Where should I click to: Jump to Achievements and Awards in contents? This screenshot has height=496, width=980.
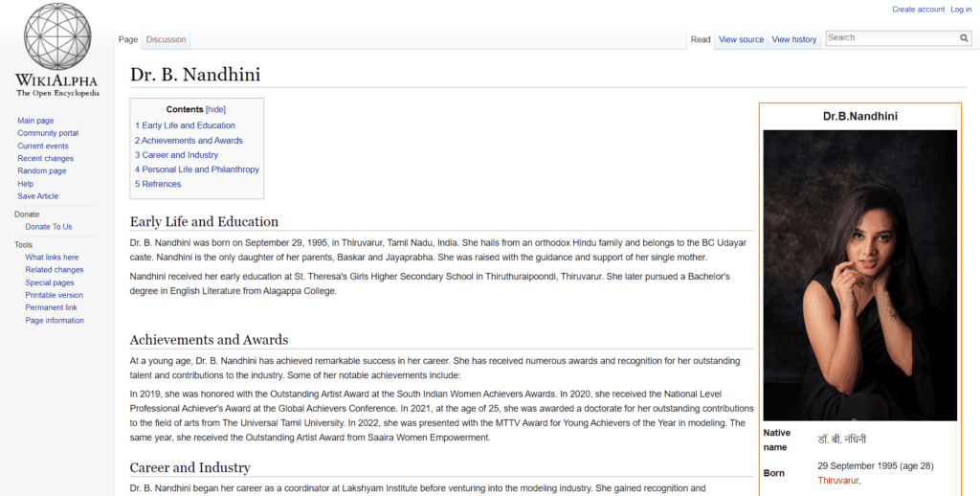click(x=189, y=141)
